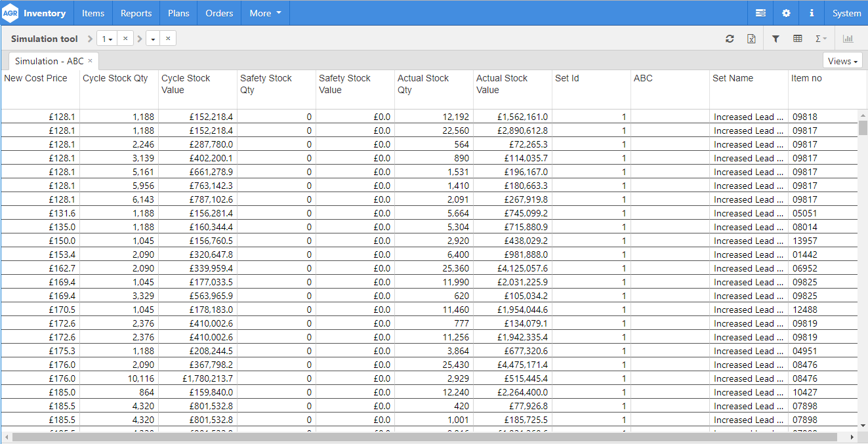Click the info icon in header
868x444 pixels.
pos(812,13)
